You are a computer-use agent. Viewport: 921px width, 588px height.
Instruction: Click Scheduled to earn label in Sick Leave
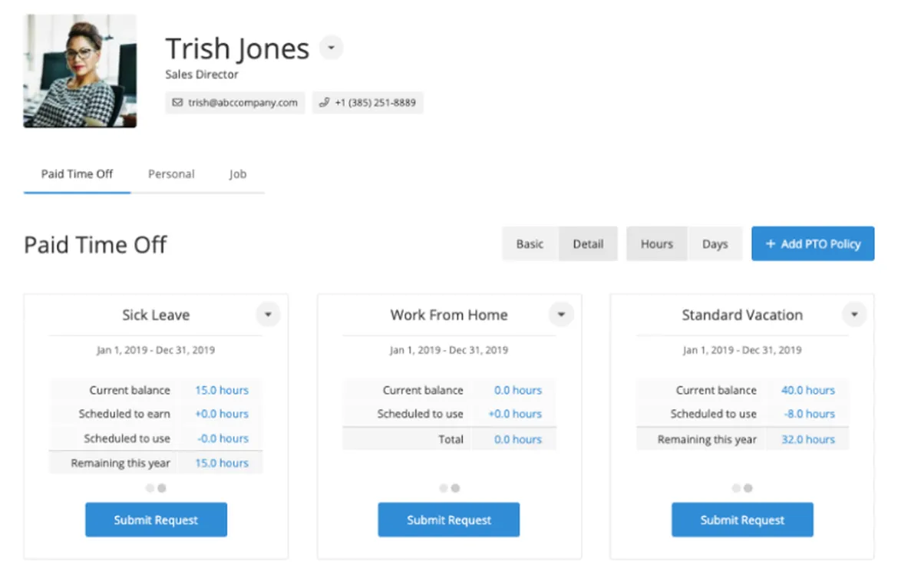(124, 414)
